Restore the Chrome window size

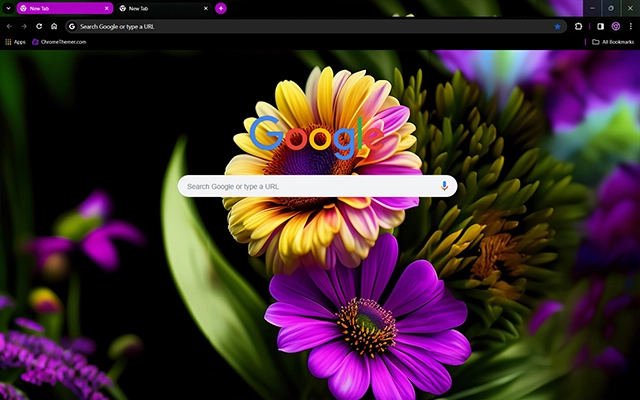tap(611, 8)
